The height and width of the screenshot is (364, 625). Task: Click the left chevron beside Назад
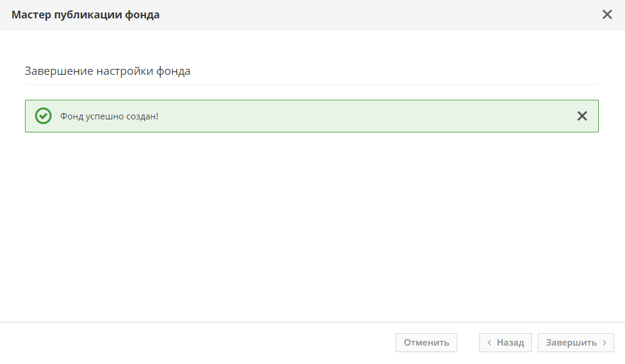coord(490,343)
